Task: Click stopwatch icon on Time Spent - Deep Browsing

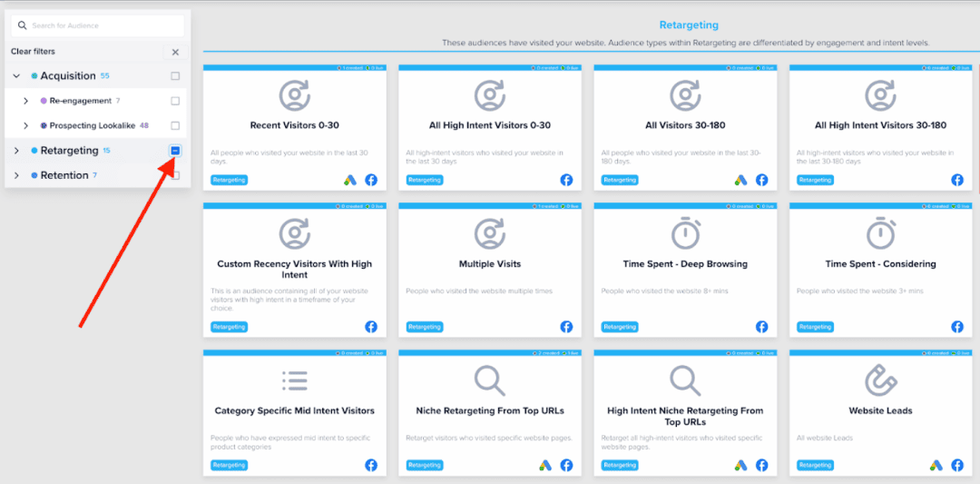Action: [x=686, y=232]
